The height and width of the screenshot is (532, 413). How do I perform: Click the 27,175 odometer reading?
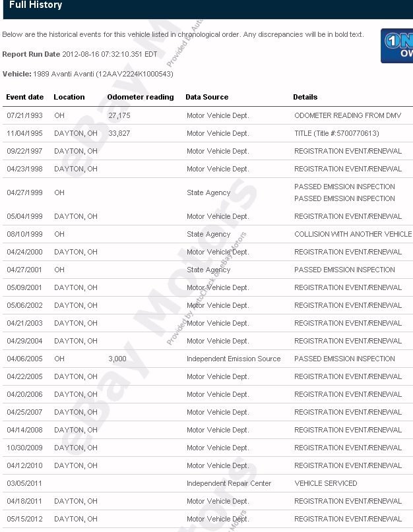(x=119, y=115)
